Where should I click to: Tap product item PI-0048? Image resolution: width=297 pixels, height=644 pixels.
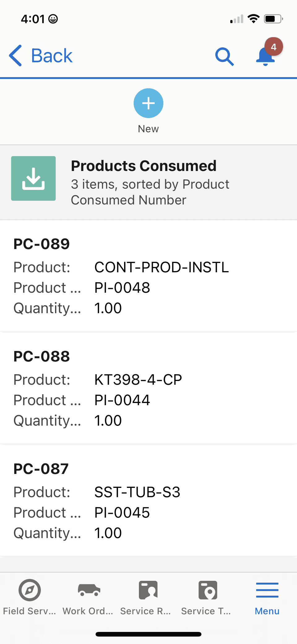122,288
